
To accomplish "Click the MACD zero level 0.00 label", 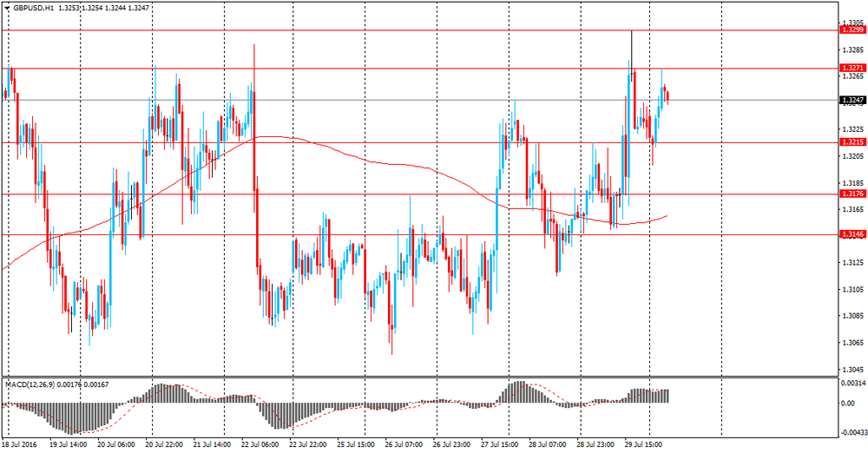I will [x=848, y=404].
